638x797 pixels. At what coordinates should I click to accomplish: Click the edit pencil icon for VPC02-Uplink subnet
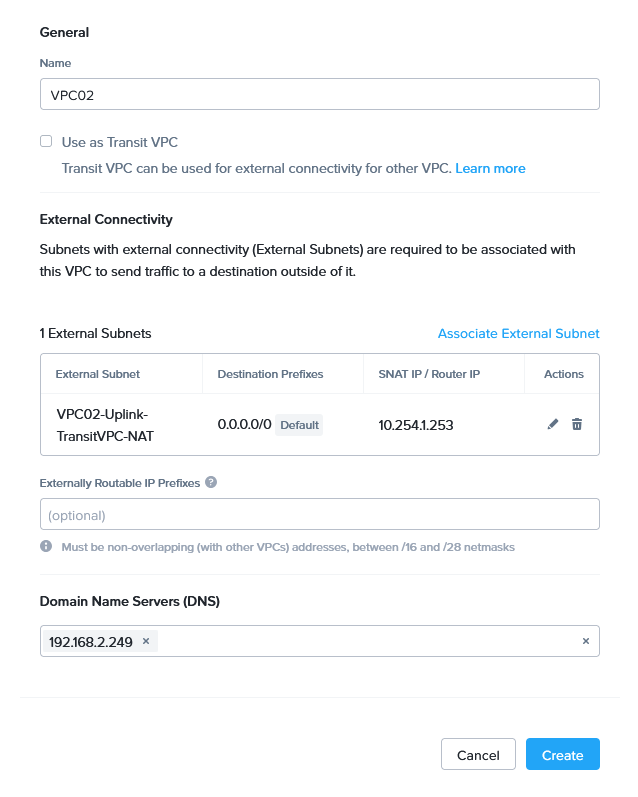(553, 424)
